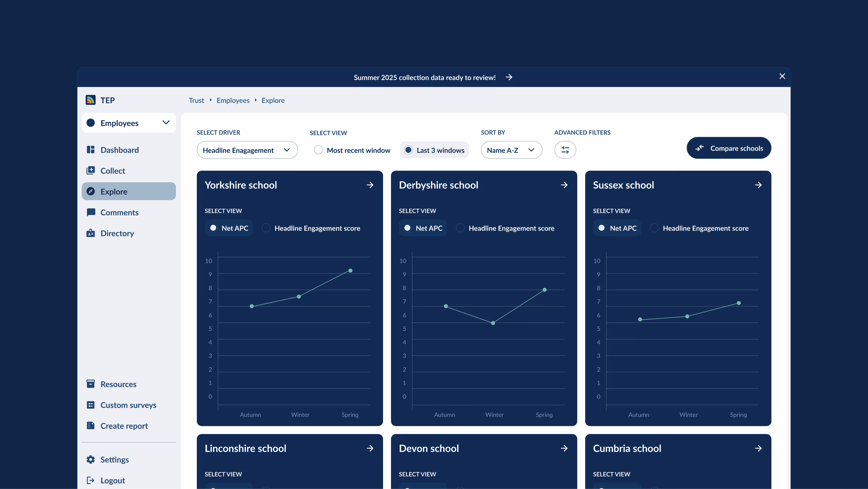This screenshot has width=868, height=489.
Task: Click the Settings gear icon
Action: 90,460
